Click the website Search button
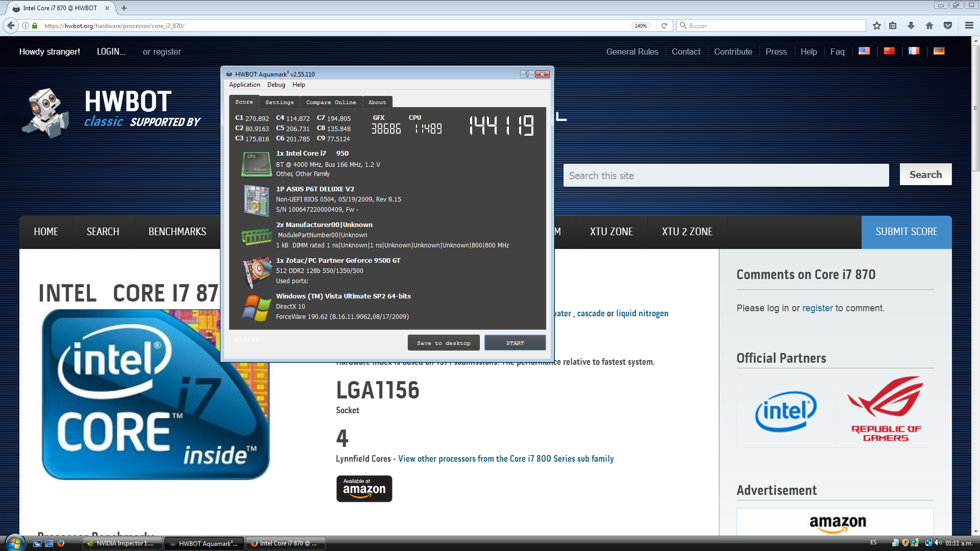 click(925, 174)
